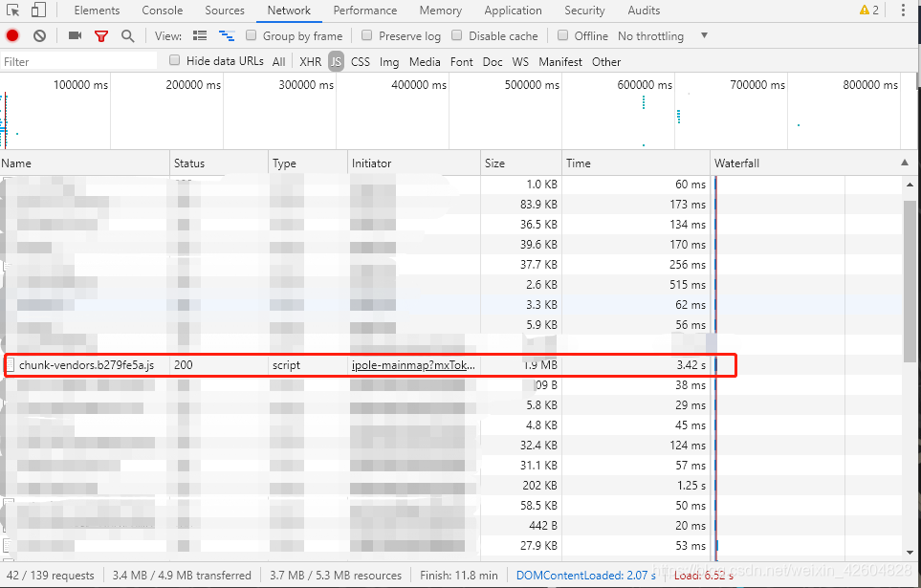This screenshot has height=588, width=921.
Task: Select the inspect element cursor icon
Action: 13,10
